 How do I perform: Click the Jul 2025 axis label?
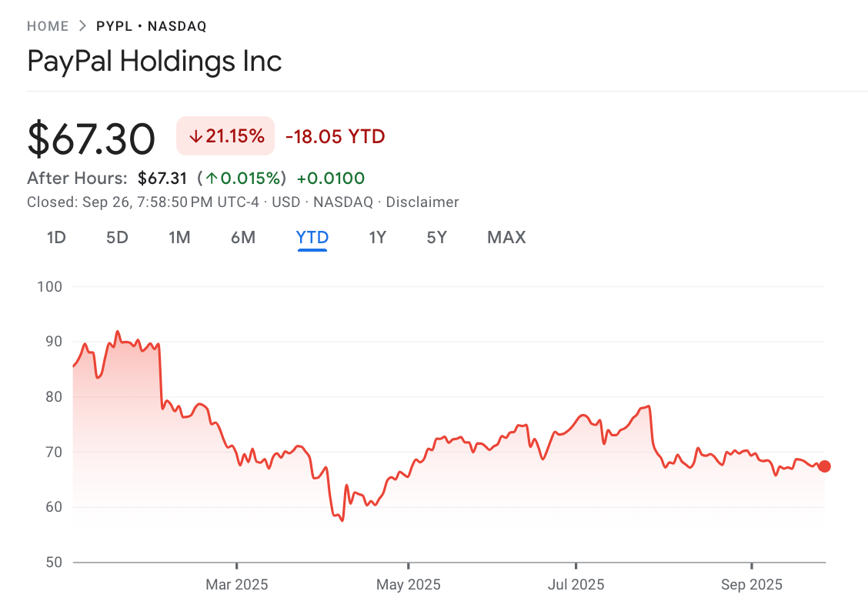pos(576,585)
